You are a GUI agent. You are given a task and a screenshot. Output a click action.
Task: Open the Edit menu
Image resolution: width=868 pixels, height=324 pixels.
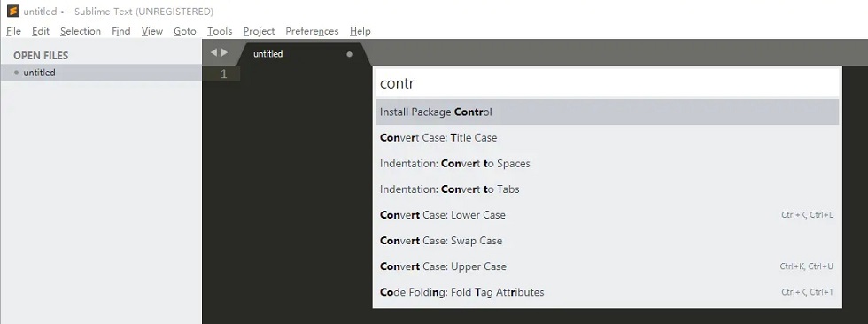41,31
